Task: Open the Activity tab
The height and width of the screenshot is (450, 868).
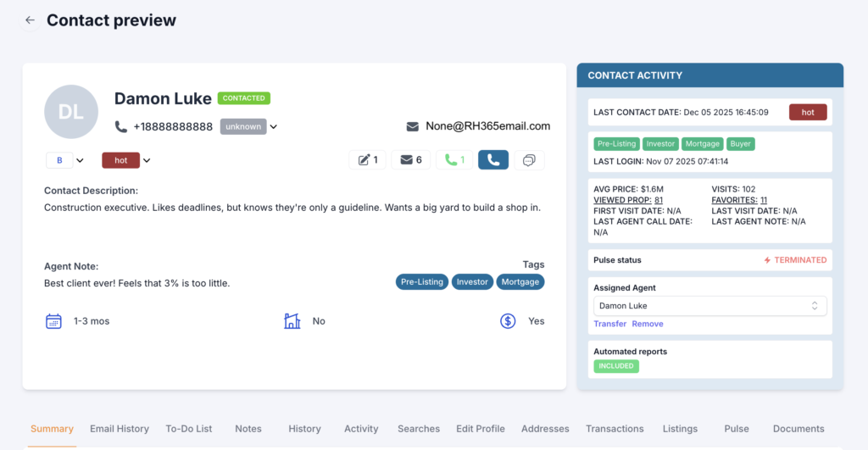Action: (x=361, y=429)
